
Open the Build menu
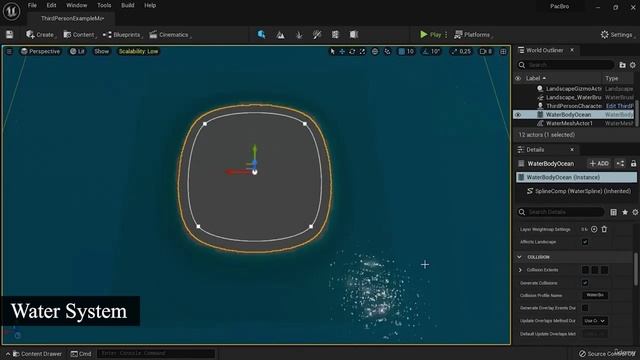pyautogui.click(x=127, y=5)
